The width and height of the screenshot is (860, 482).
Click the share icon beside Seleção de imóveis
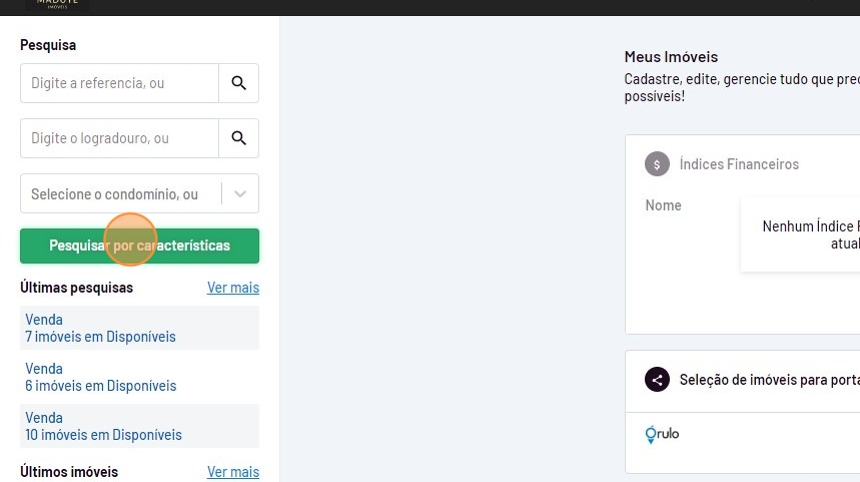657,380
